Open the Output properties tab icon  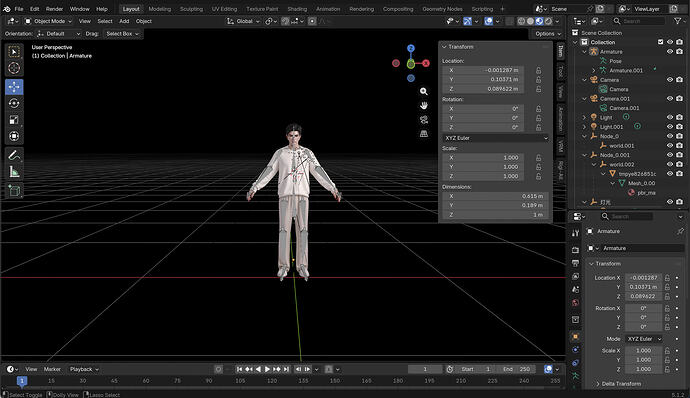pos(575,263)
